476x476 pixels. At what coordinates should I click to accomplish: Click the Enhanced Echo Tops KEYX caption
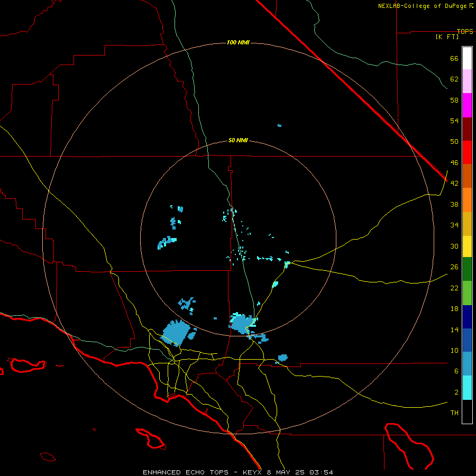pyautogui.click(x=237, y=472)
